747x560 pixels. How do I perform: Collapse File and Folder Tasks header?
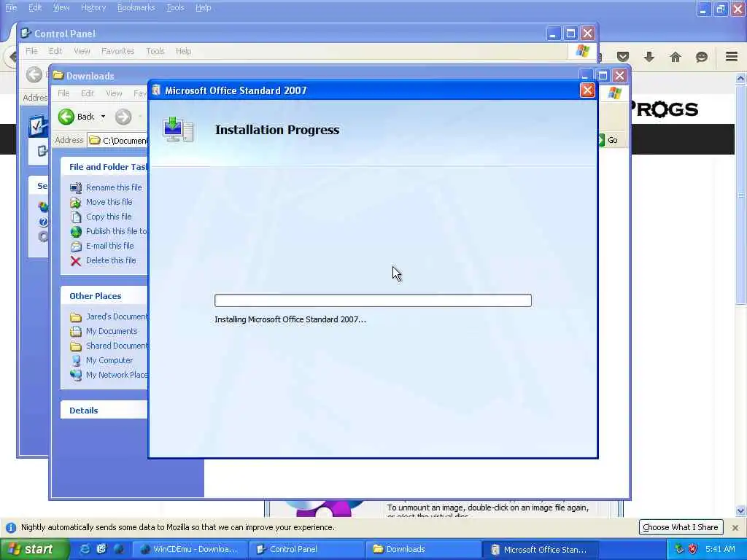tap(104, 167)
